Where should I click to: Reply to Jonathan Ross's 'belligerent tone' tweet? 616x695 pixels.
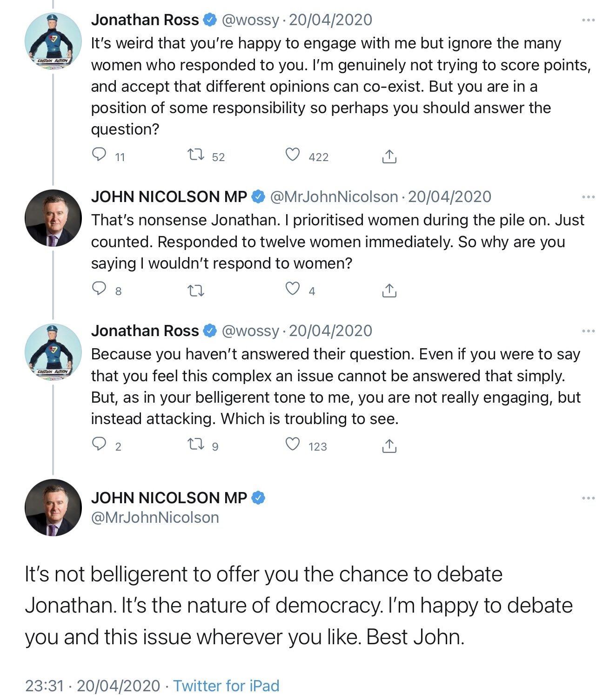point(99,444)
